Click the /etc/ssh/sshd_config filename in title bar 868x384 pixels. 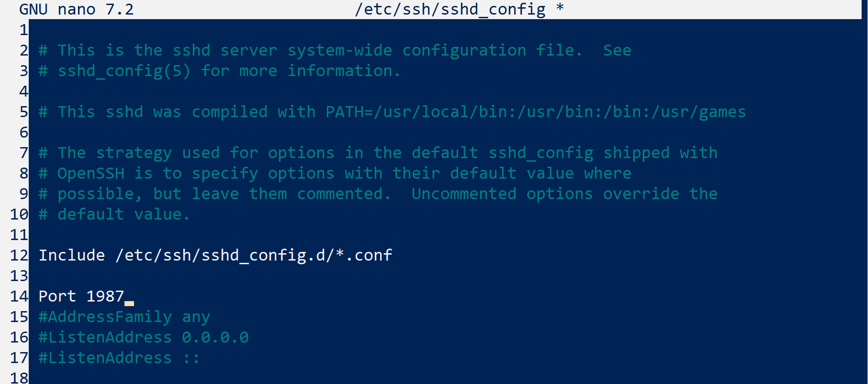click(450, 10)
